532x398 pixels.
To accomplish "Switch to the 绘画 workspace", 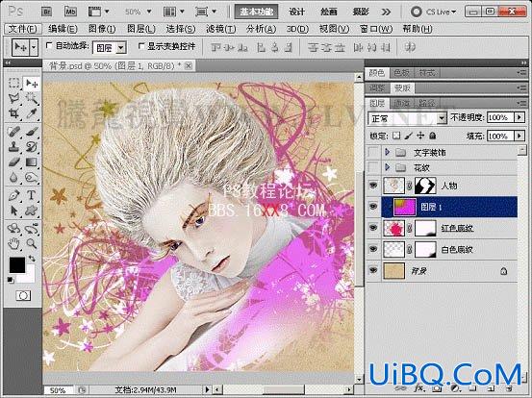I will pos(329,12).
